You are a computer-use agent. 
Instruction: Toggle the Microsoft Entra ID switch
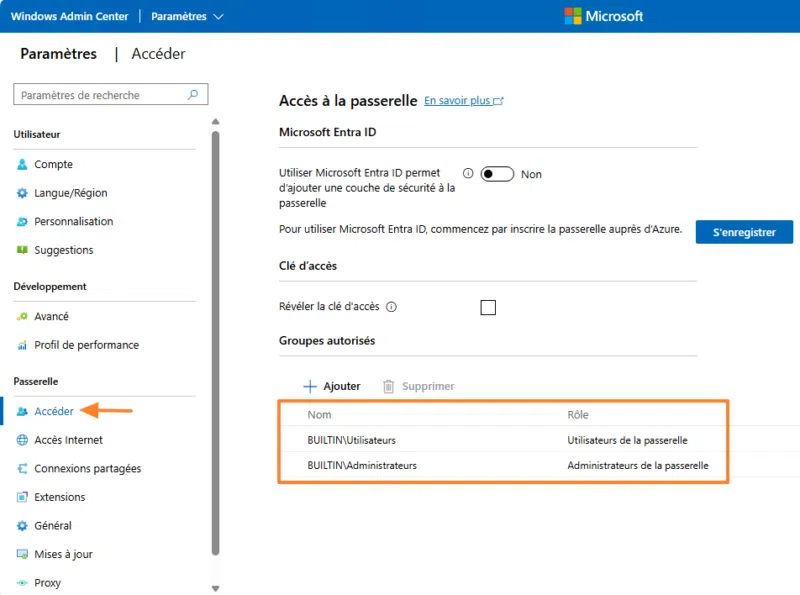497,174
